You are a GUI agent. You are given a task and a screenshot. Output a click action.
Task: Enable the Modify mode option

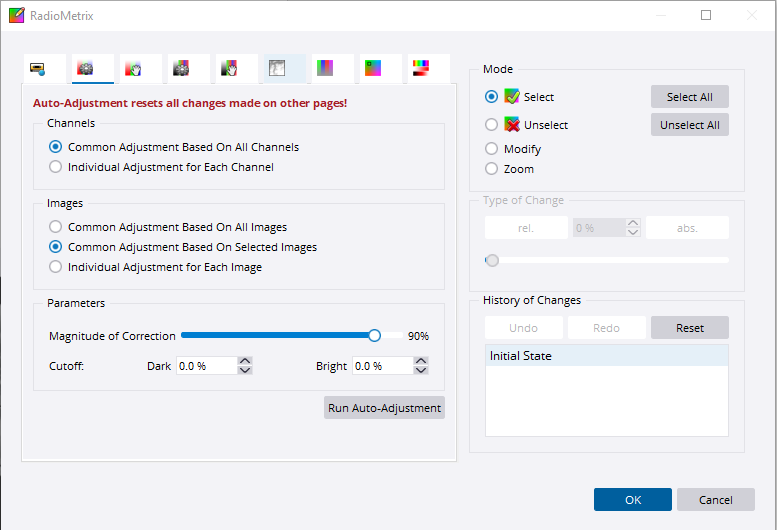(x=491, y=149)
